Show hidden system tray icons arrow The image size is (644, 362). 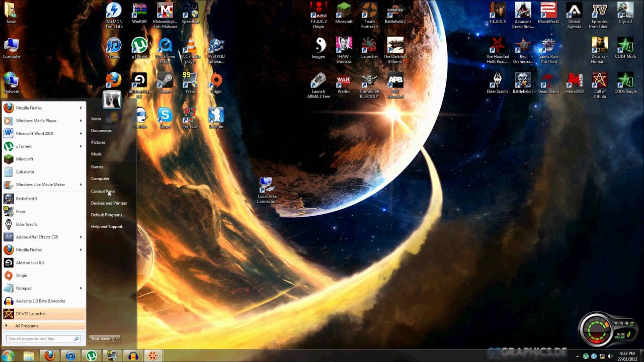[x=578, y=356]
